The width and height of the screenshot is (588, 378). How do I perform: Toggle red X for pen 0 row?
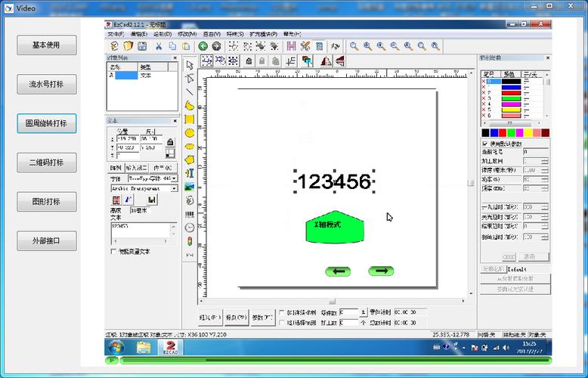pyautogui.click(x=484, y=82)
